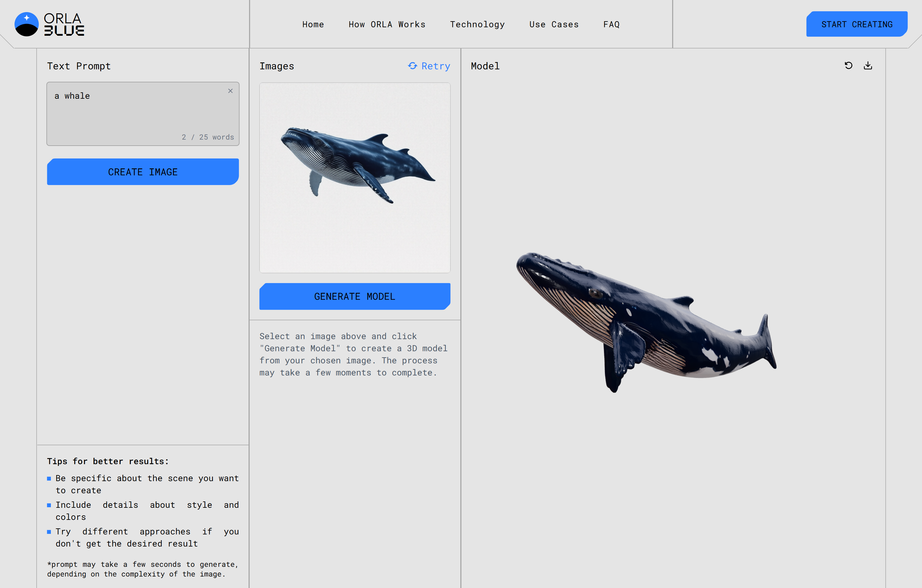Viewport: 922px width, 588px height.
Task: Click the 3D whale model in viewer
Action: click(x=646, y=322)
